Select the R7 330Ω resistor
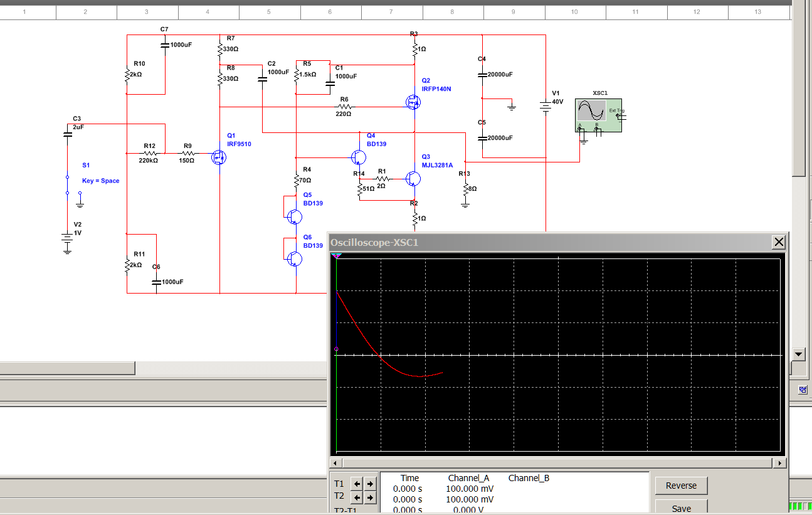This screenshot has height=515, width=812. [x=219, y=48]
